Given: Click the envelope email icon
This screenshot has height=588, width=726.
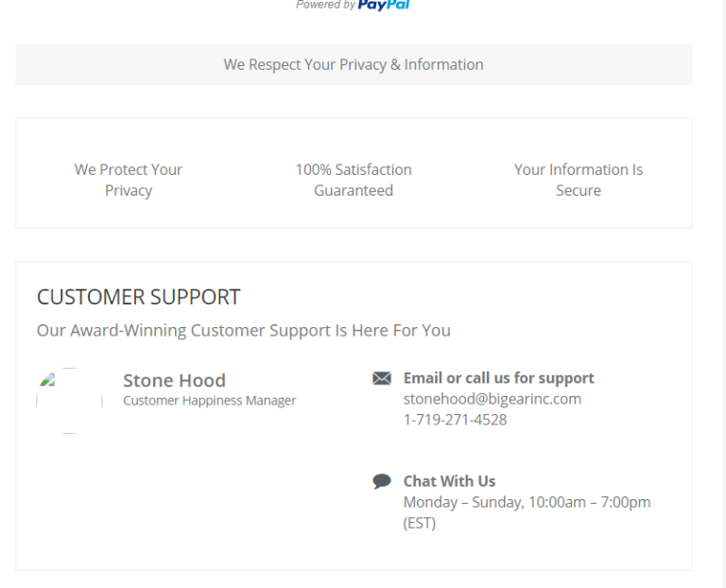Looking at the screenshot, I should (x=382, y=378).
